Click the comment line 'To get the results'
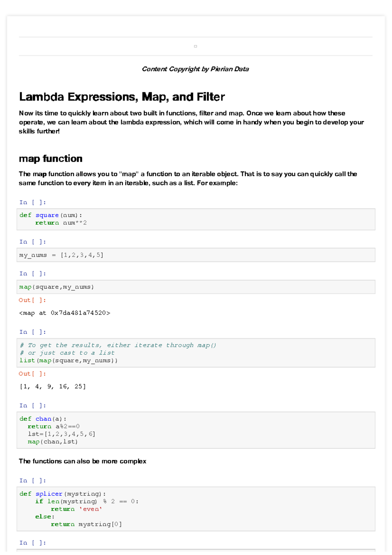 point(118,345)
